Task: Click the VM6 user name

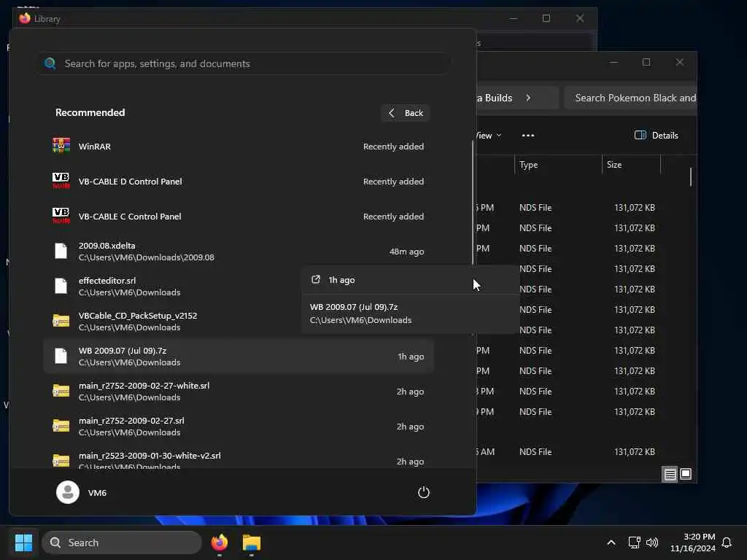Action: (x=97, y=493)
